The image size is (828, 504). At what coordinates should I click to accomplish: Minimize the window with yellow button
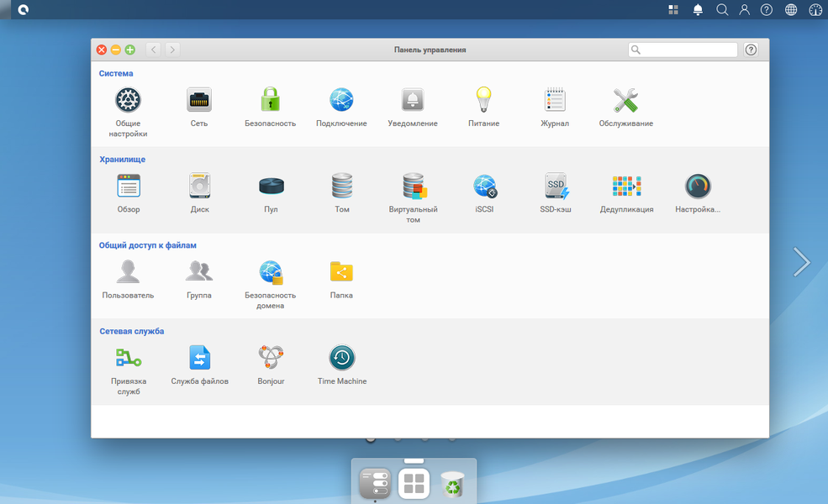tap(116, 50)
